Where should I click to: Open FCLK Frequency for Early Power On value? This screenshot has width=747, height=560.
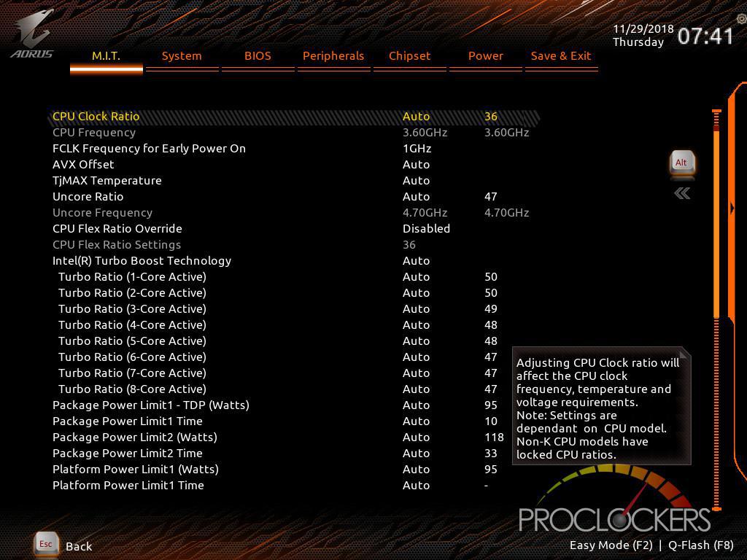417,149
